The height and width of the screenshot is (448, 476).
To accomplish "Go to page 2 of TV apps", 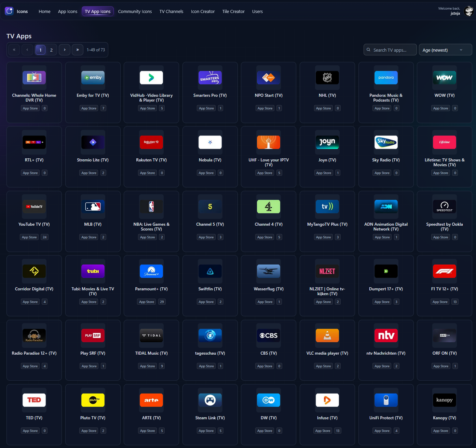I will [51, 50].
